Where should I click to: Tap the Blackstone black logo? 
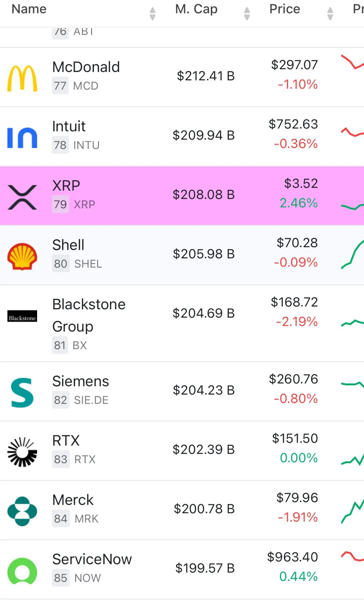coord(22,316)
